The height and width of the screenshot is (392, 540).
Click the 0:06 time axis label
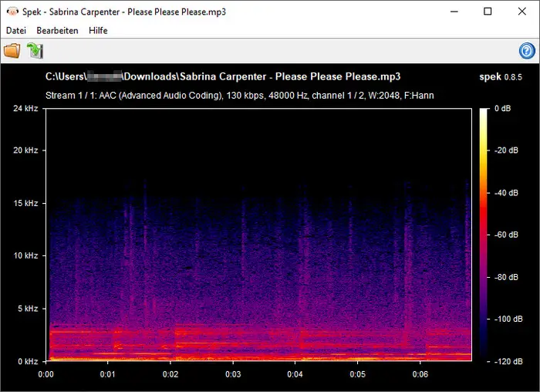(420, 374)
